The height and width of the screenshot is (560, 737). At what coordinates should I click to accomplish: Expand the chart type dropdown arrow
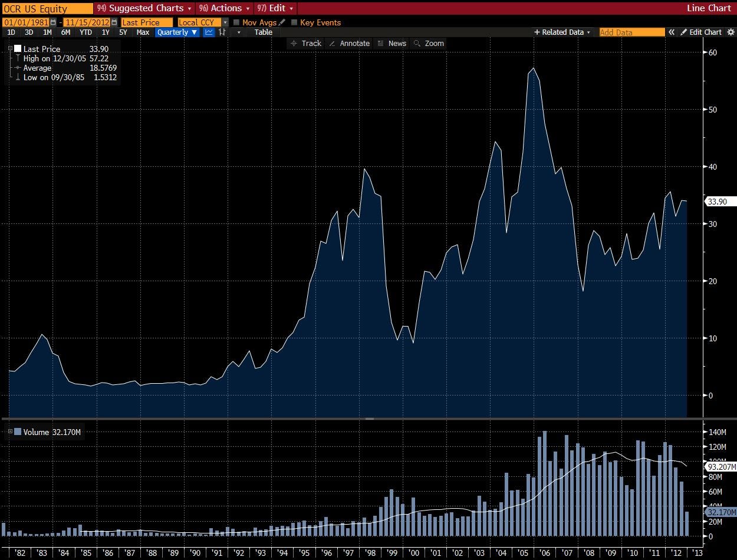(239, 32)
